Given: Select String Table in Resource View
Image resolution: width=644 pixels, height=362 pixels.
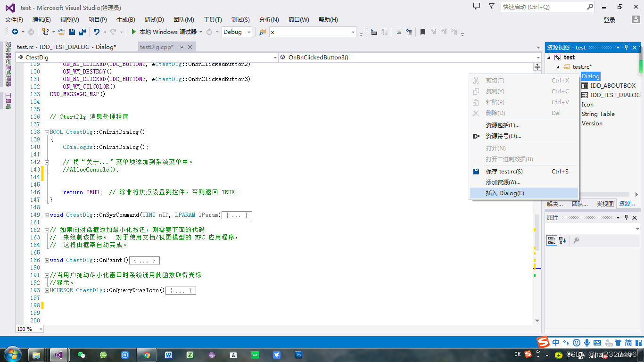Looking at the screenshot, I should (x=598, y=114).
